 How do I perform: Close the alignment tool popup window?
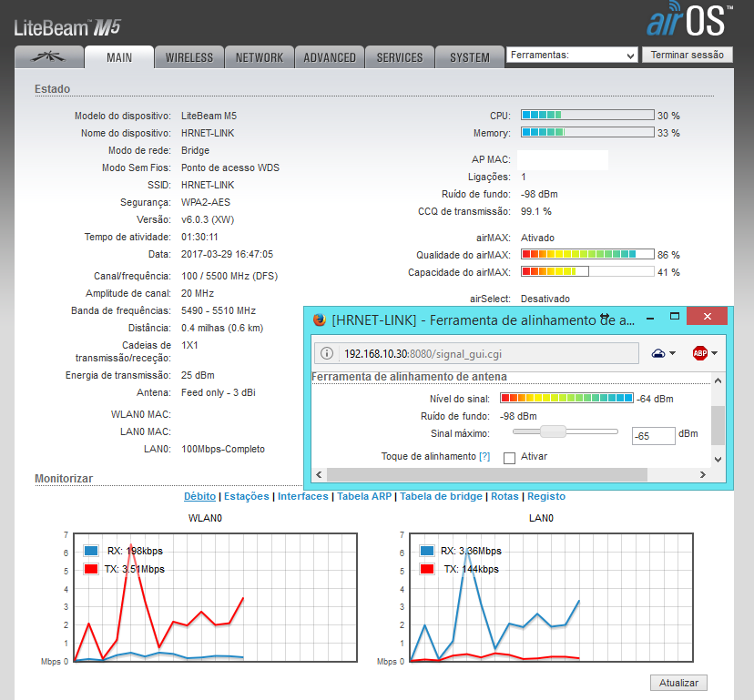pyautogui.click(x=707, y=316)
